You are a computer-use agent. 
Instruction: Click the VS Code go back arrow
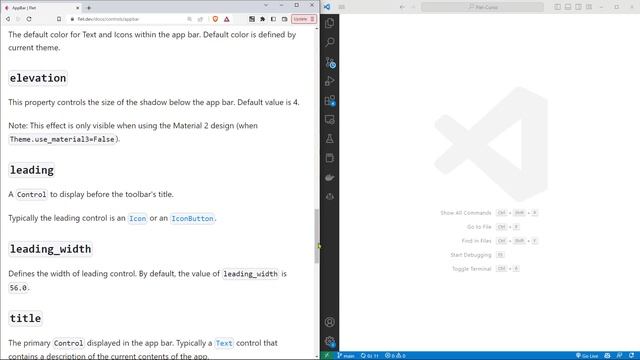click(402, 7)
